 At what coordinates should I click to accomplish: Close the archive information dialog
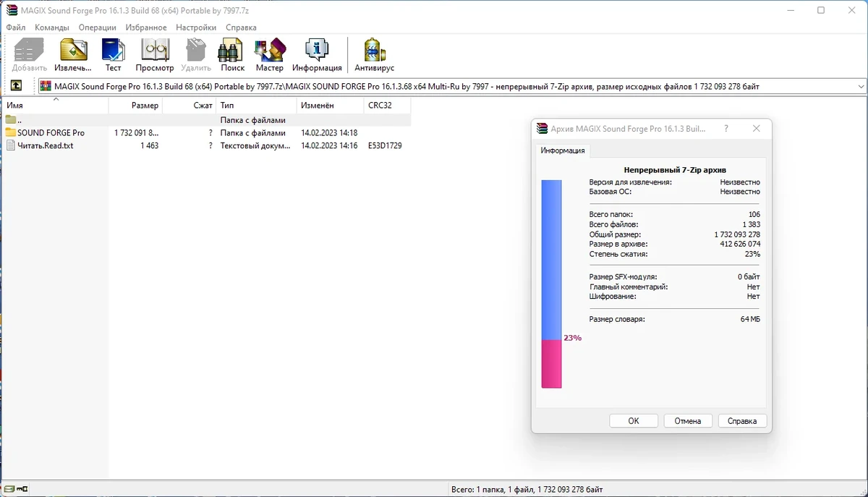756,129
